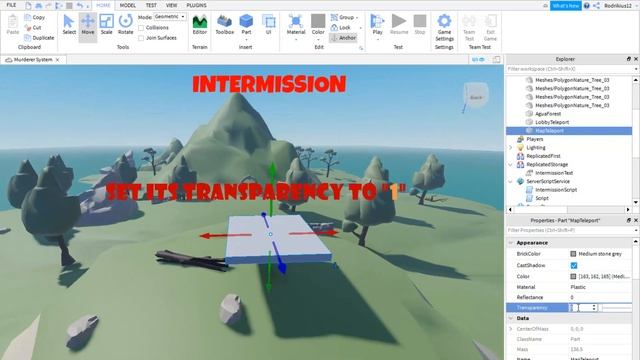Screen dimensions: 640x360
Task: Click the view selector cube in viewport
Action: tap(476, 97)
